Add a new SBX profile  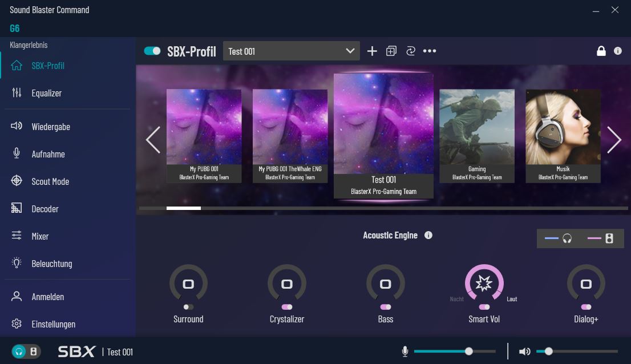click(x=372, y=51)
